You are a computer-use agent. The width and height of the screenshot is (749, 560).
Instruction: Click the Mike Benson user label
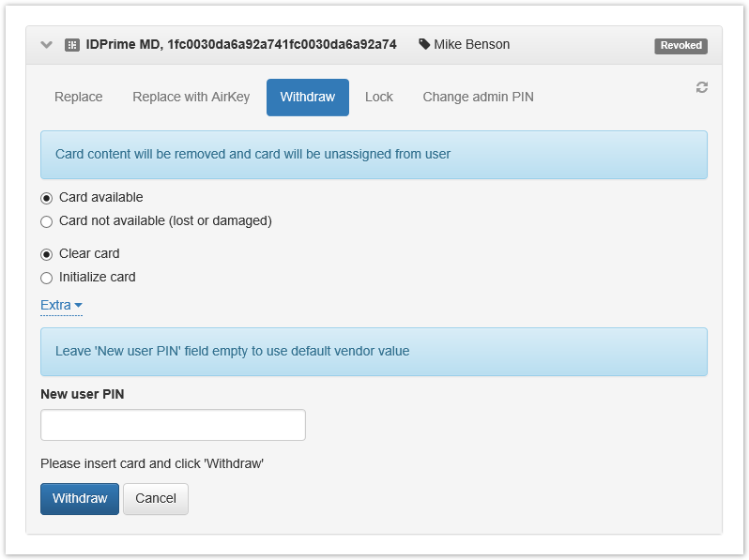click(471, 44)
